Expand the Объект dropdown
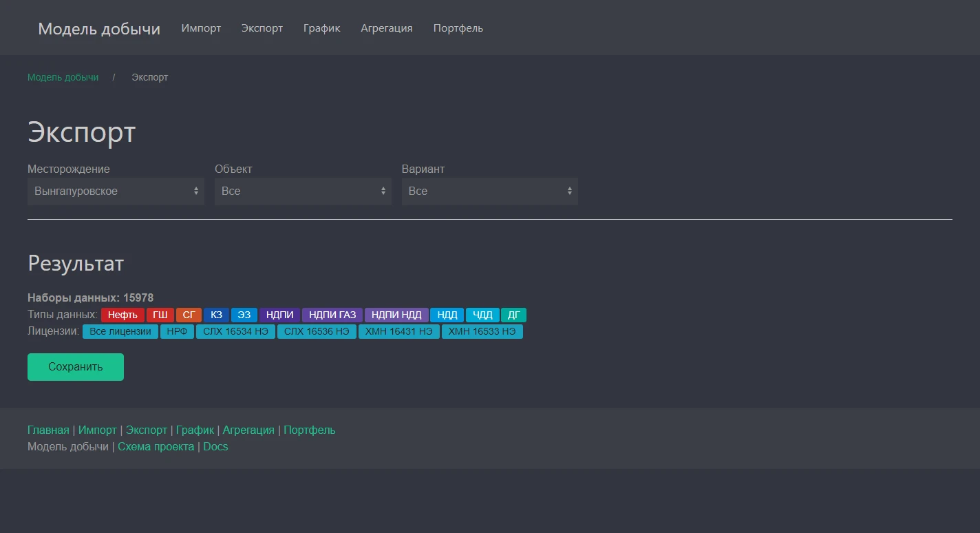Viewport: 980px width, 533px height. pyautogui.click(x=303, y=191)
